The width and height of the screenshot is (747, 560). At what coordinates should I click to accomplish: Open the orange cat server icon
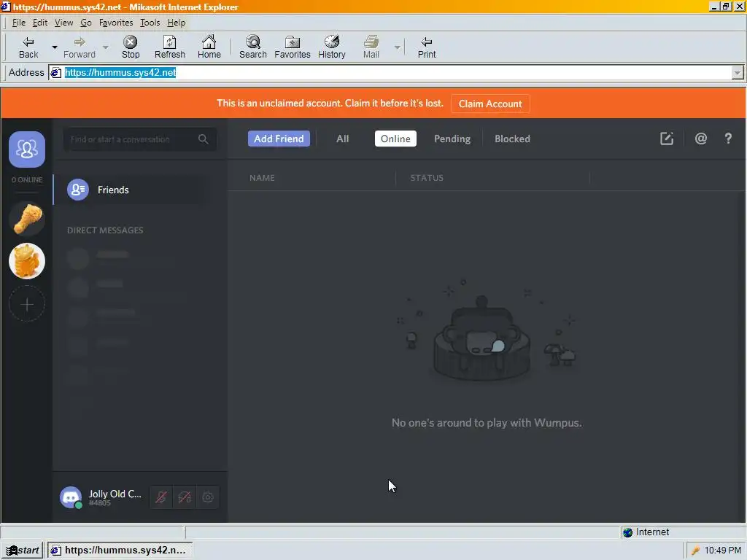(27, 261)
